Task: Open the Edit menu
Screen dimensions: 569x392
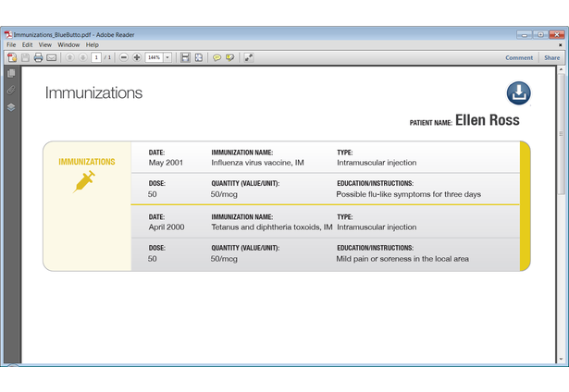Action: (x=27, y=44)
